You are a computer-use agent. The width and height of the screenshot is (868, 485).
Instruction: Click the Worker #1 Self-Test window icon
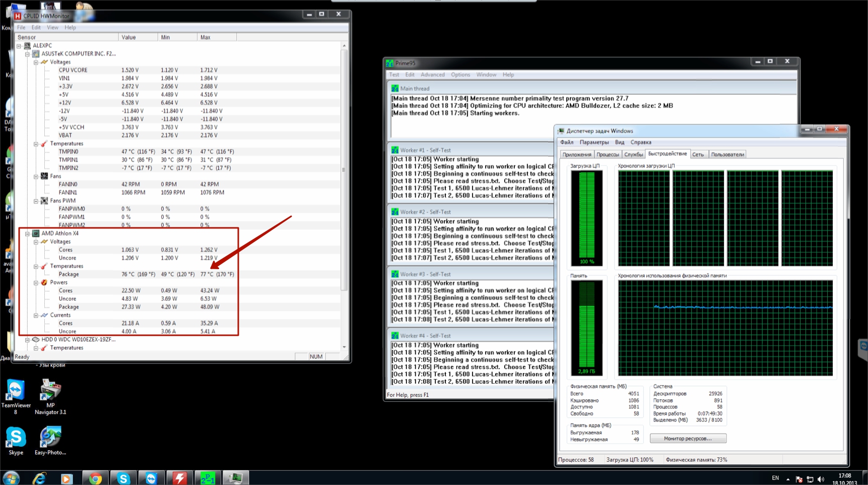click(x=395, y=150)
